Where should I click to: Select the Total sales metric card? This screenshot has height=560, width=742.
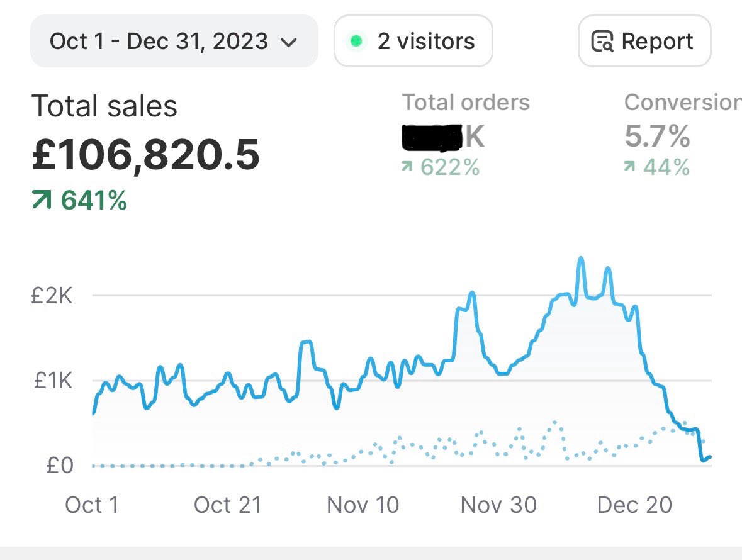pyautogui.click(x=146, y=152)
